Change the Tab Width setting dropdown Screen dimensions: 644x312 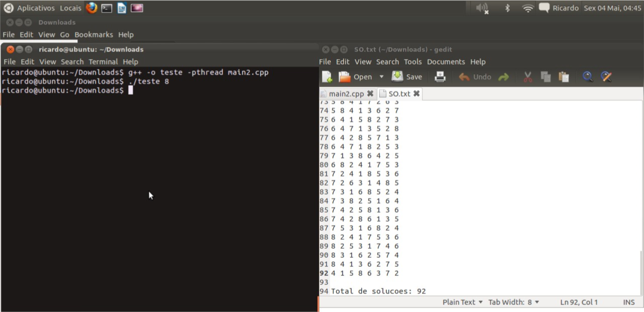(x=513, y=302)
